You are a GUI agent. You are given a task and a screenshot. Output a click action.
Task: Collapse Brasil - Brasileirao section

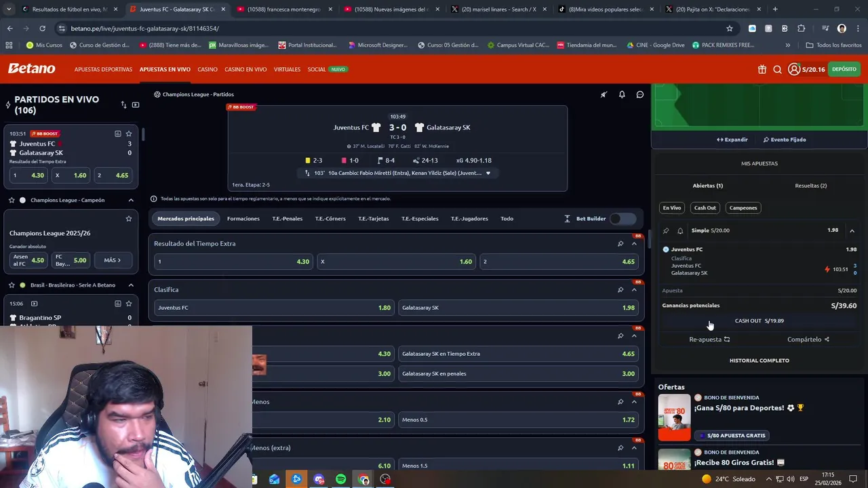131,285
